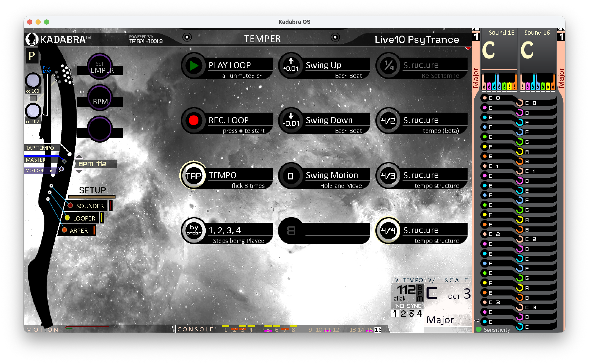Toggle the C 1 note ring in right column
The width and height of the screenshot is (589, 364).
click(x=519, y=171)
